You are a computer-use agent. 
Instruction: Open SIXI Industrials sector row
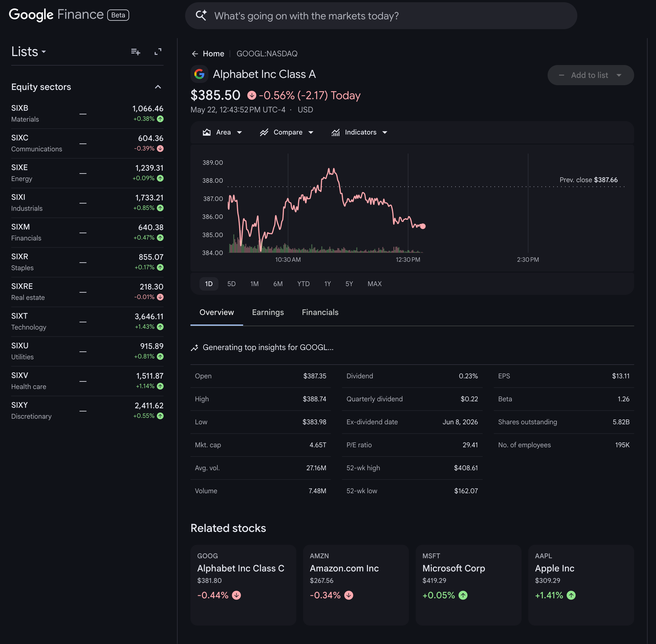coord(87,203)
